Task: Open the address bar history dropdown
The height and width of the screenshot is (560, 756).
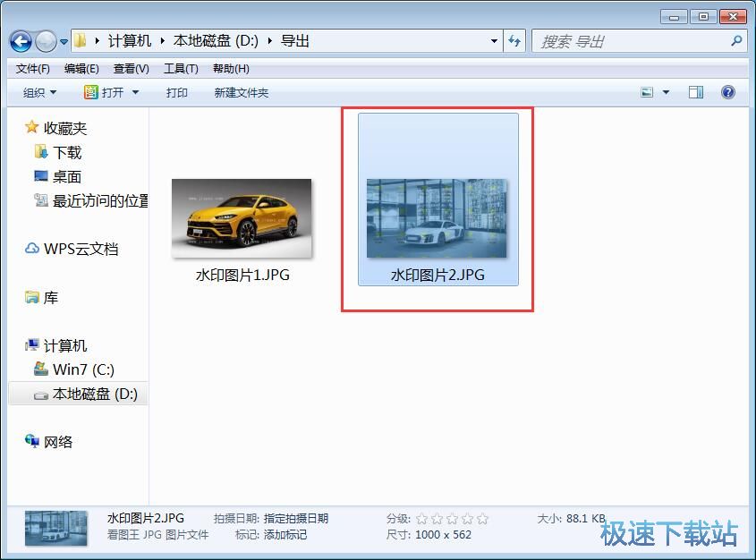Action: (x=494, y=41)
